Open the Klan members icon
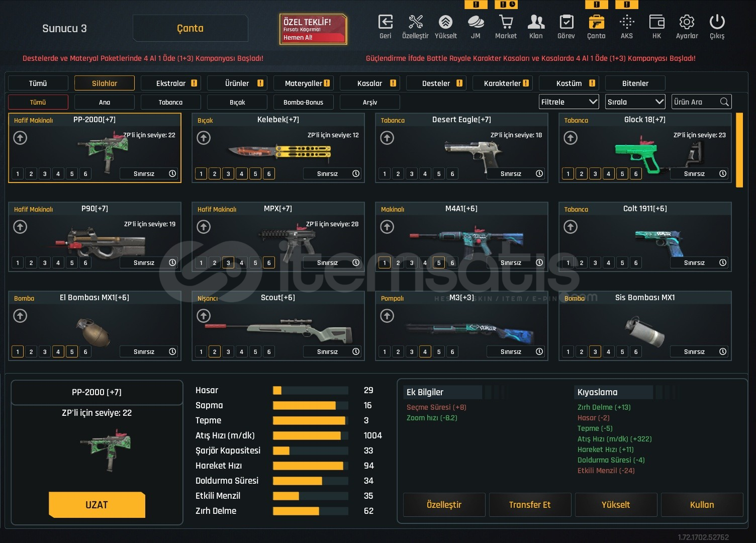Screen dimensions: 756x543 (x=536, y=22)
